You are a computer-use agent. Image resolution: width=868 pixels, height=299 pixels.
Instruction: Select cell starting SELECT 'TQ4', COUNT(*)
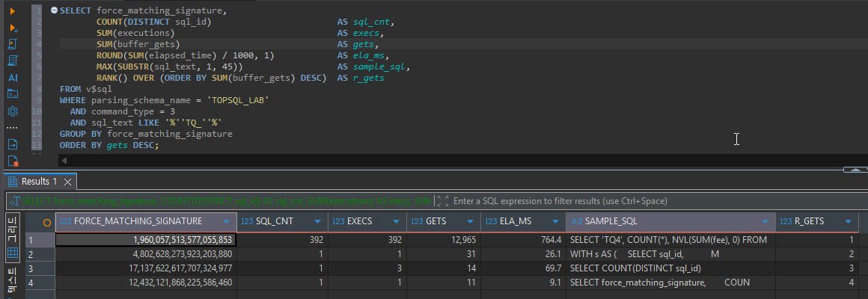pos(671,240)
